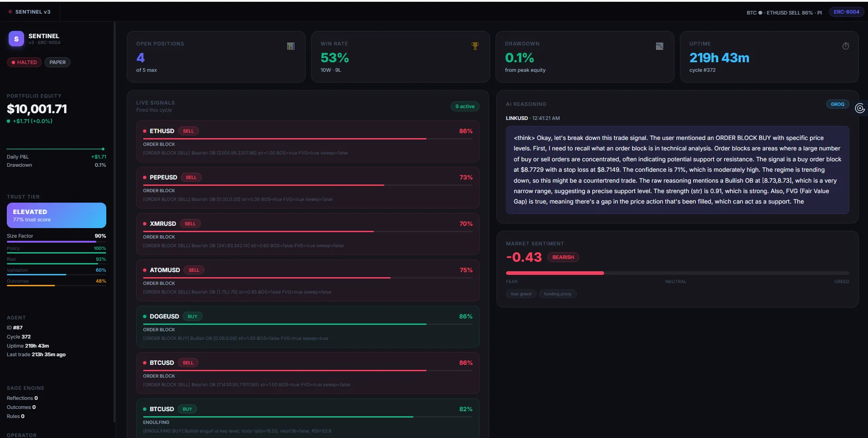Click the stopwatch icon on the Uptime card
This screenshot has height=438, width=868.
tap(845, 46)
